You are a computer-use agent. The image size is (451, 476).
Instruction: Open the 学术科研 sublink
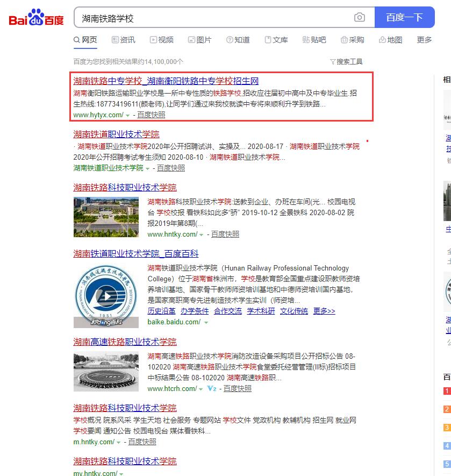[261, 311]
